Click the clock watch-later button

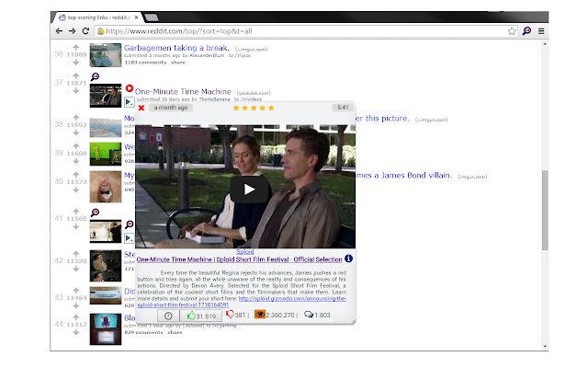pos(168,316)
